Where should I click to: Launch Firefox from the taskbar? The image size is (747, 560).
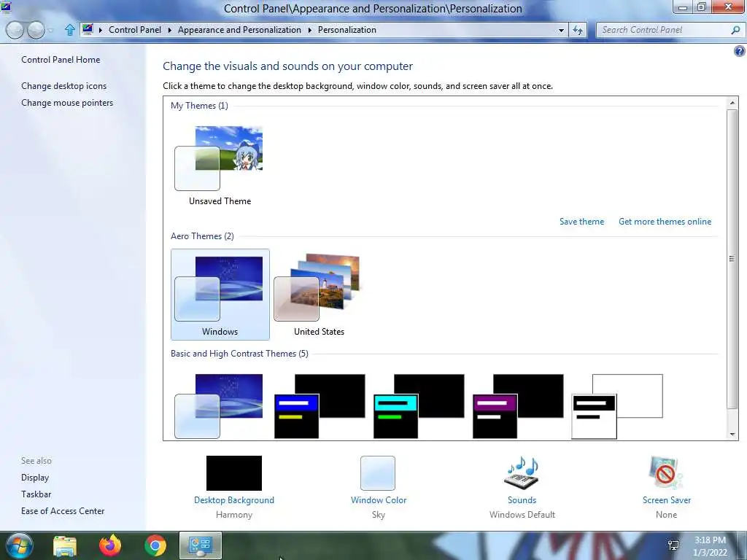pyautogui.click(x=110, y=545)
